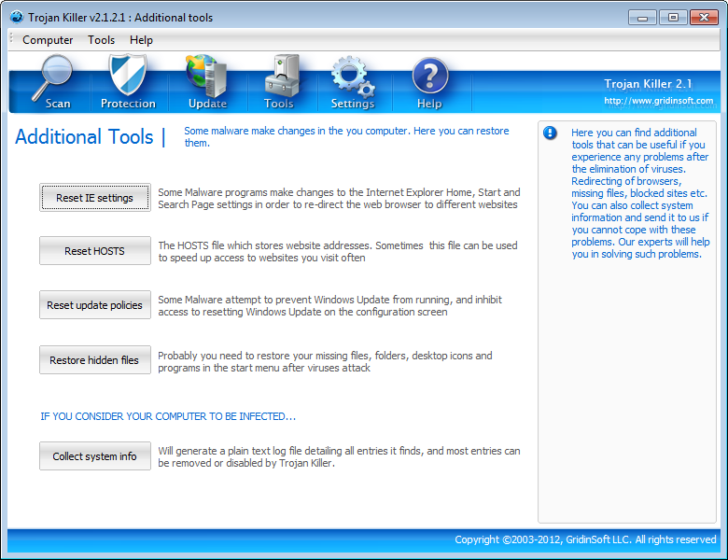Click the Reset HOSTS button
728x560 pixels.
[x=95, y=251]
